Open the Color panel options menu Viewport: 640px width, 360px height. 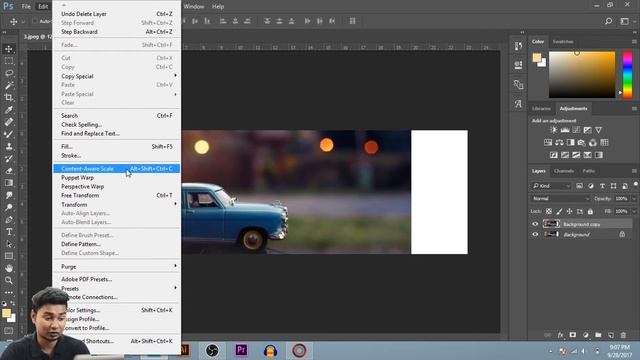click(634, 42)
